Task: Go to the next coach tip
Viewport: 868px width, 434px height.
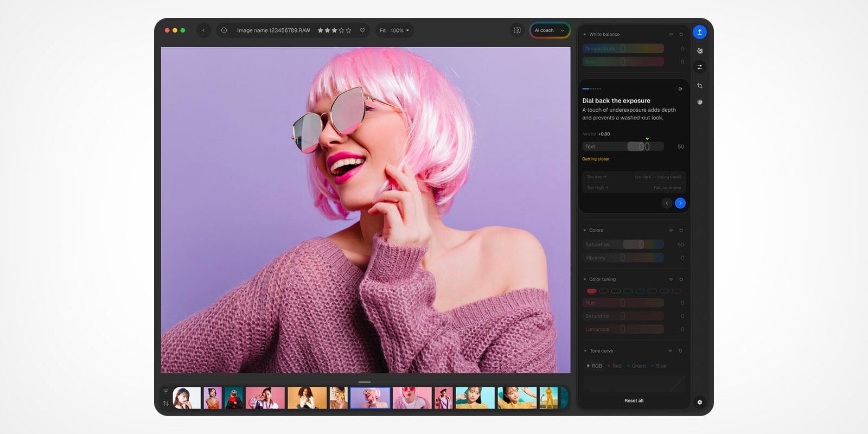Action: click(x=680, y=203)
